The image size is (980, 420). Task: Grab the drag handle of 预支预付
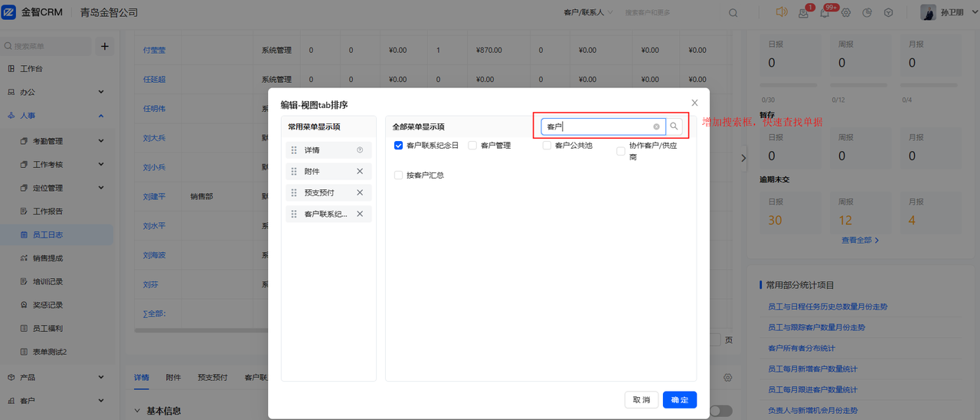[x=294, y=192]
